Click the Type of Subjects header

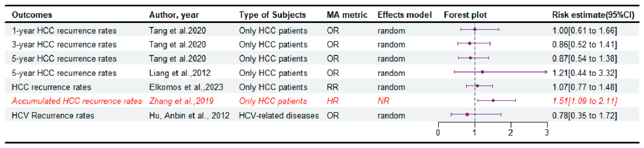272,15
